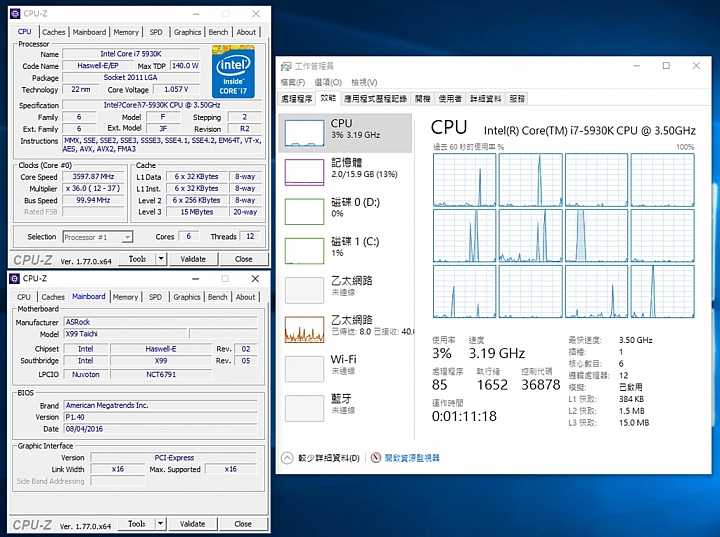This screenshot has height=537, width=720.
Task: Select 磁碟 0 (D:) sidebar item
Action: [345, 211]
